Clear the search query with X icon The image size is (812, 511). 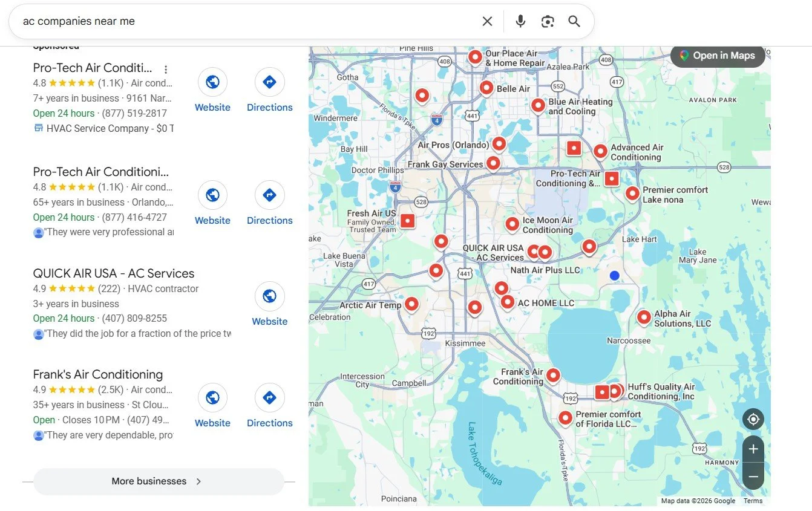click(x=487, y=21)
